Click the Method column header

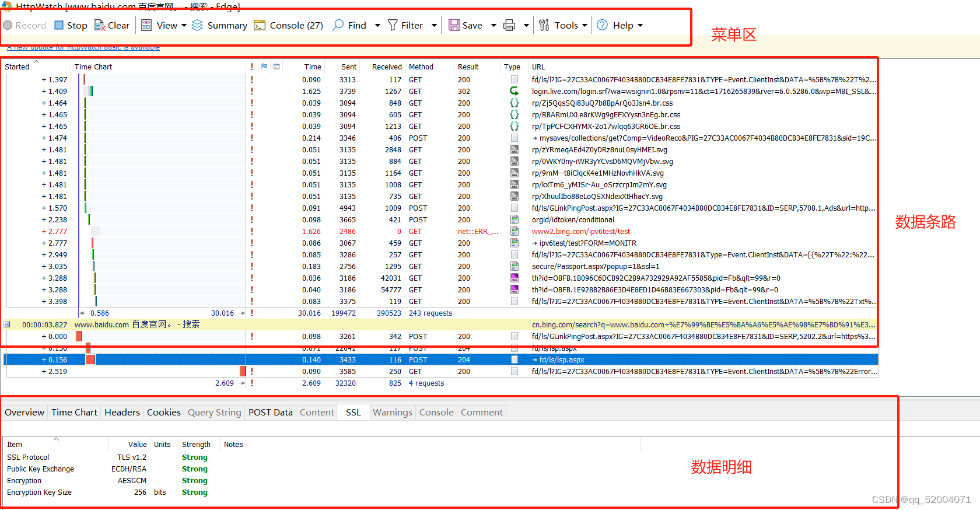tap(421, 67)
